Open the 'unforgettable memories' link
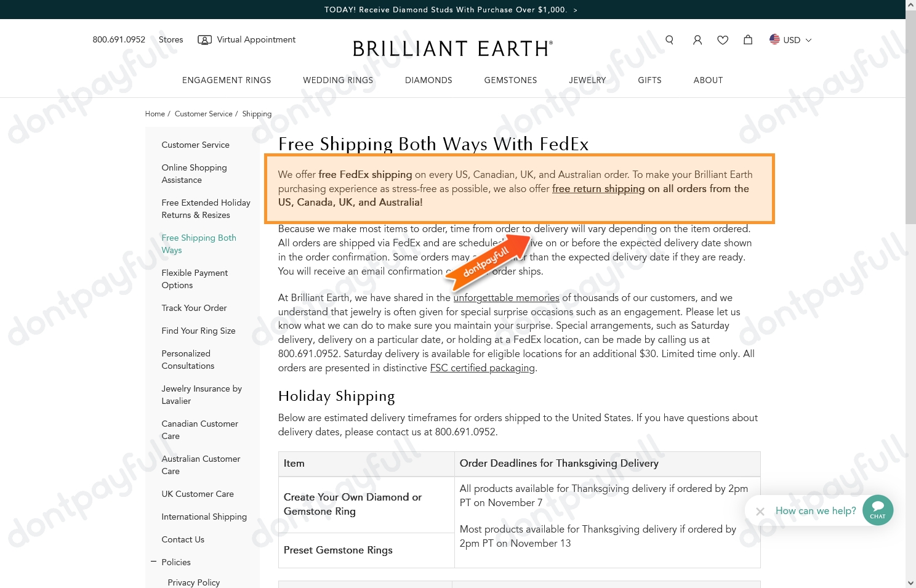Screen dimensions: 916x588 (x=505, y=297)
